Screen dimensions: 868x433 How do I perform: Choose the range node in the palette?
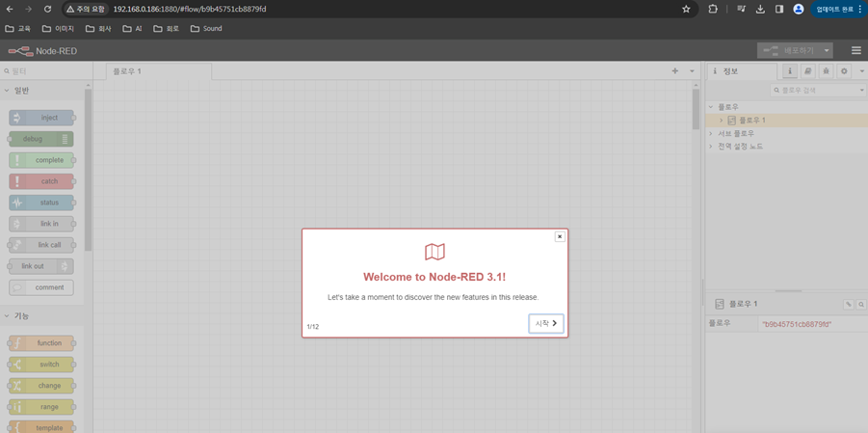coord(41,406)
